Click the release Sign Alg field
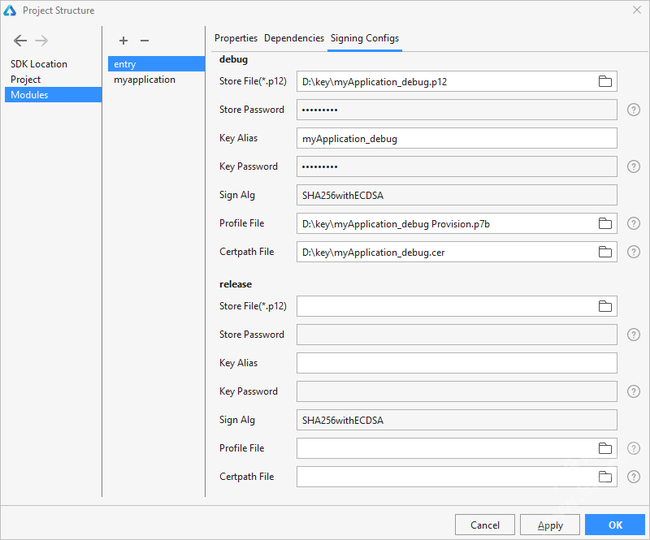Screen dimensions: 650x540 coord(456,420)
